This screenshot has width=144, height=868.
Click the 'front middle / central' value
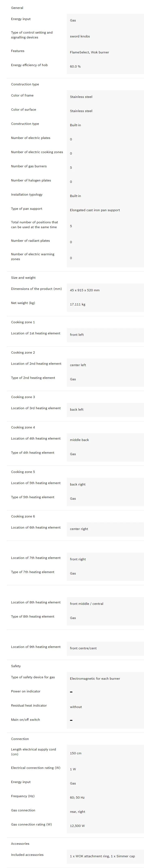(x=86, y=604)
